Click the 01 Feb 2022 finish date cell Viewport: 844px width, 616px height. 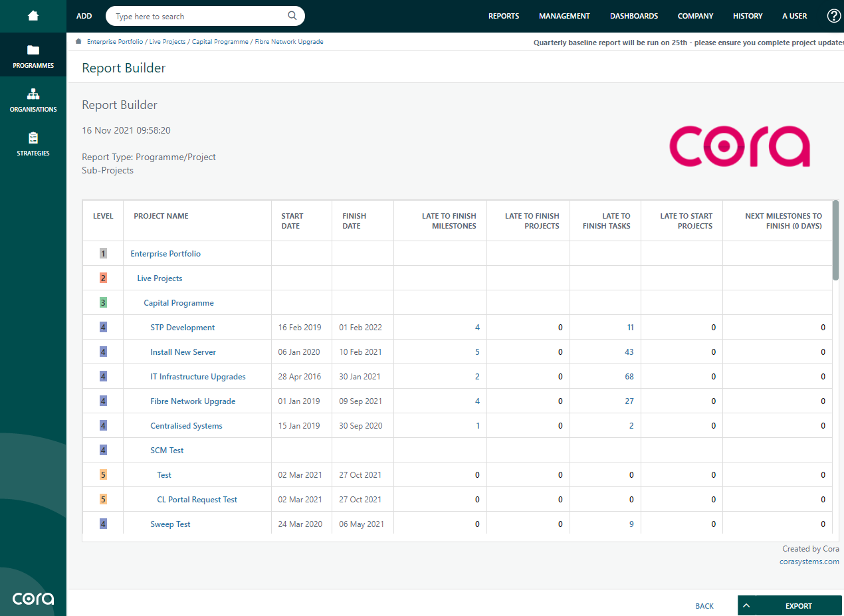360,328
